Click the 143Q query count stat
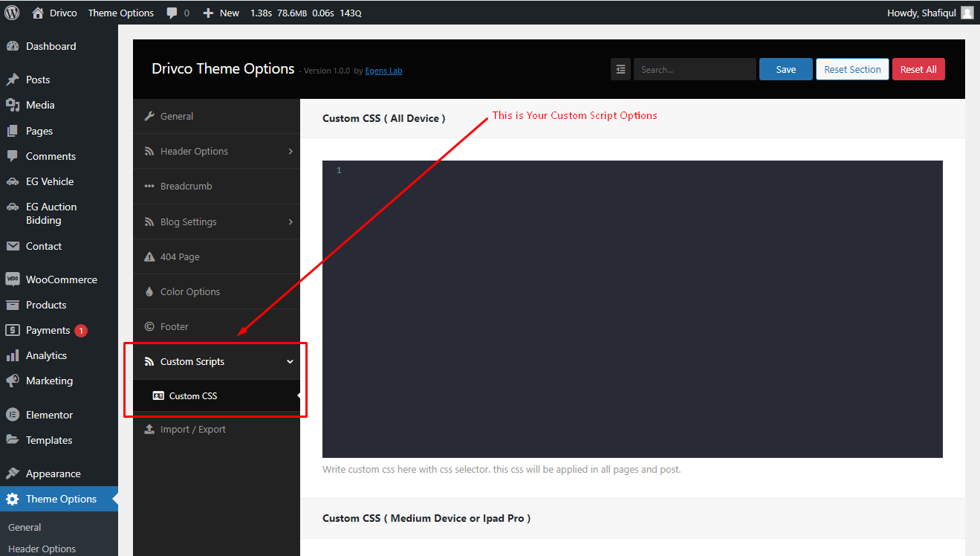The height and width of the screenshot is (556, 980). coord(351,13)
